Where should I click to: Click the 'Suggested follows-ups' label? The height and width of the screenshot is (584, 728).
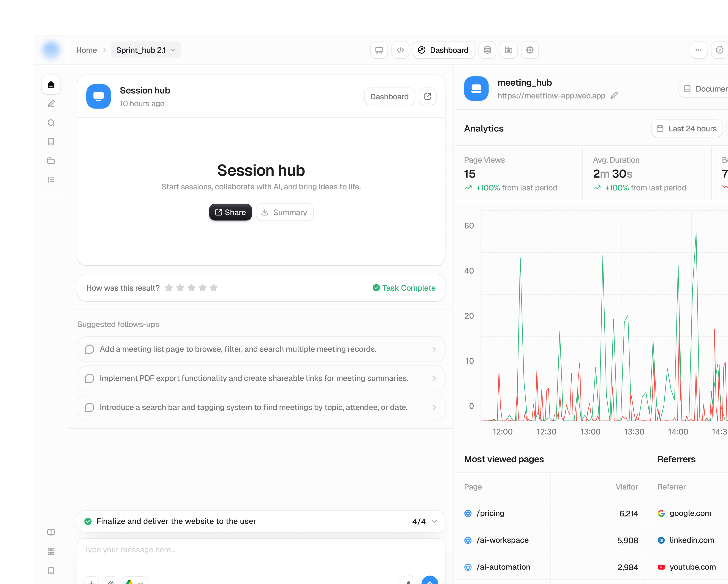tap(118, 324)
